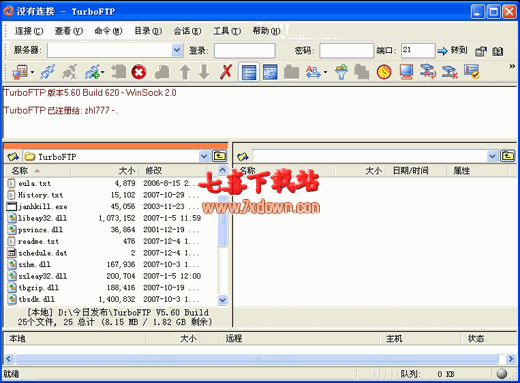Image resolution: width=520 pixels, height=383 pixels.
Task: Open the 目录(D) menu
Action: pyautogui.click(x=148, y=31)
